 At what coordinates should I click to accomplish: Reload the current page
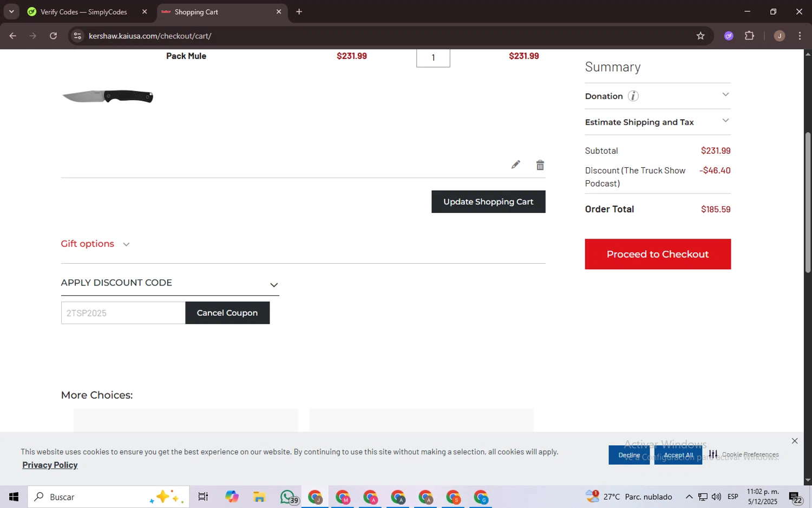(x=53, y=36)
